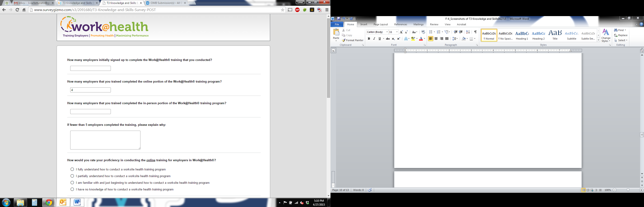Open the Change Styles dropdown
Viewport: 644px width, 207px height.
pos(606,35)
